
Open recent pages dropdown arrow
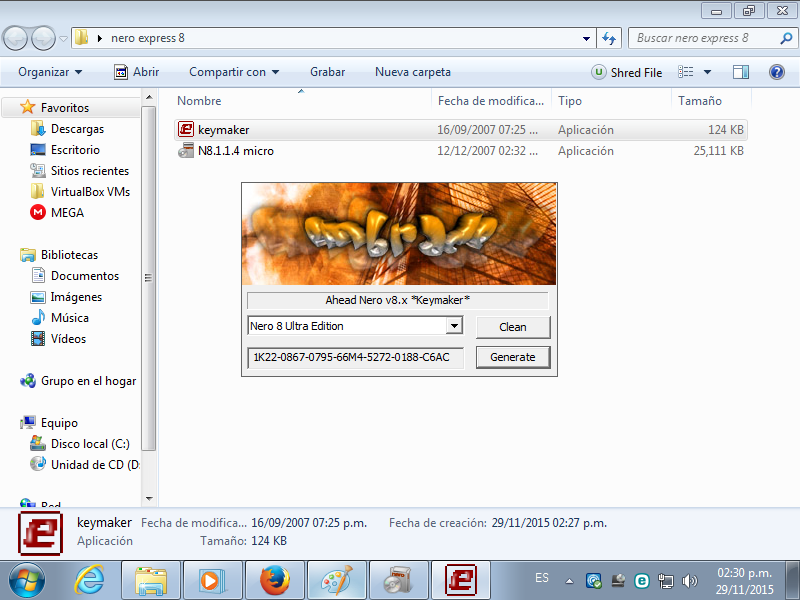63,39
